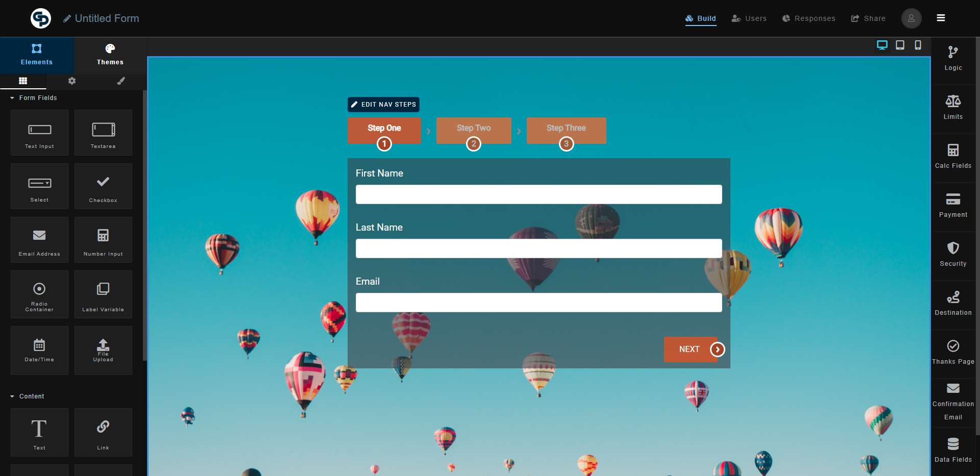Select the Step Three nav step

[x=566, y=131]
